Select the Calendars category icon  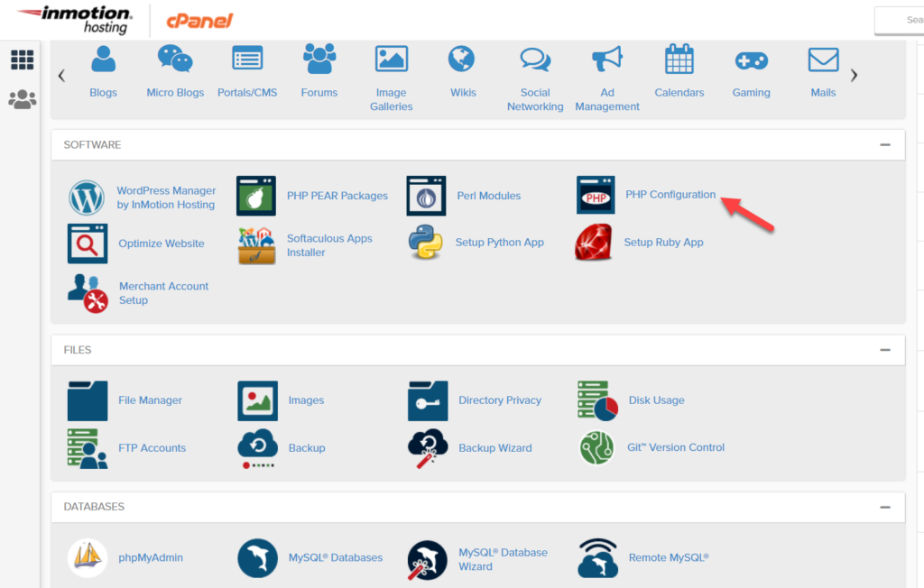(x=679, y=59)
